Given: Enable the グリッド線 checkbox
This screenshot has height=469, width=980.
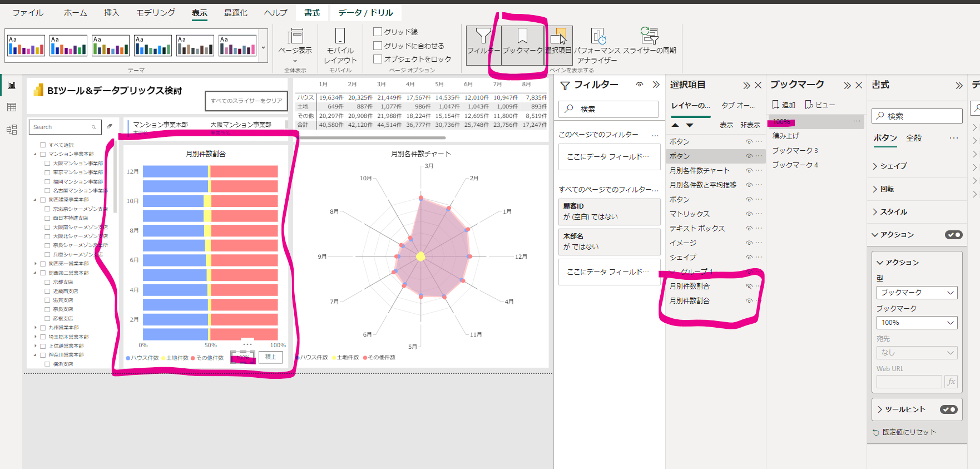Looking at the screenshot, I should [378, 32].
